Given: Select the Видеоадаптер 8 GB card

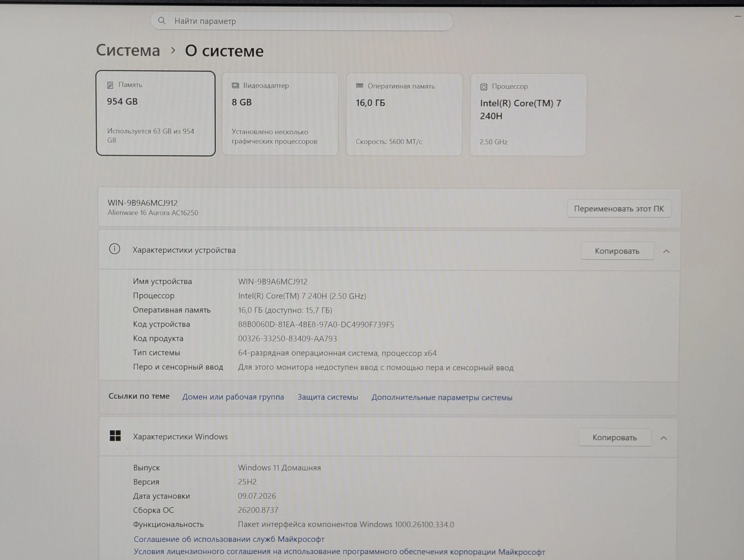Looking at the screenshot, I should coord(280,114).
